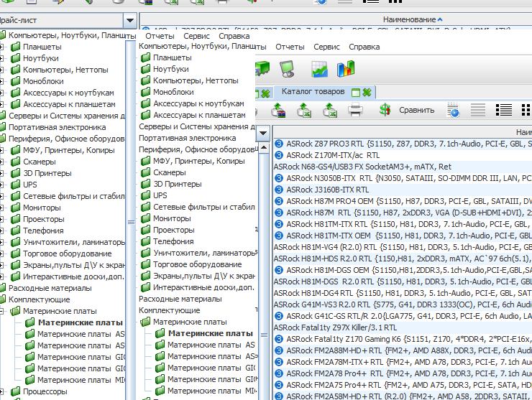Open the colored bar chart icon

point(346,69)
